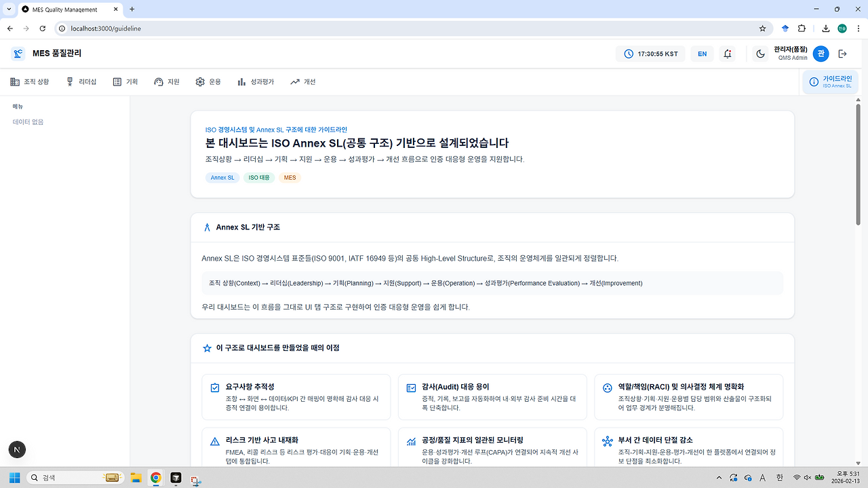Screen dimensions: 868x488
Task: Click the 메뉴 sidebar heading
Action: click(18, 107)
